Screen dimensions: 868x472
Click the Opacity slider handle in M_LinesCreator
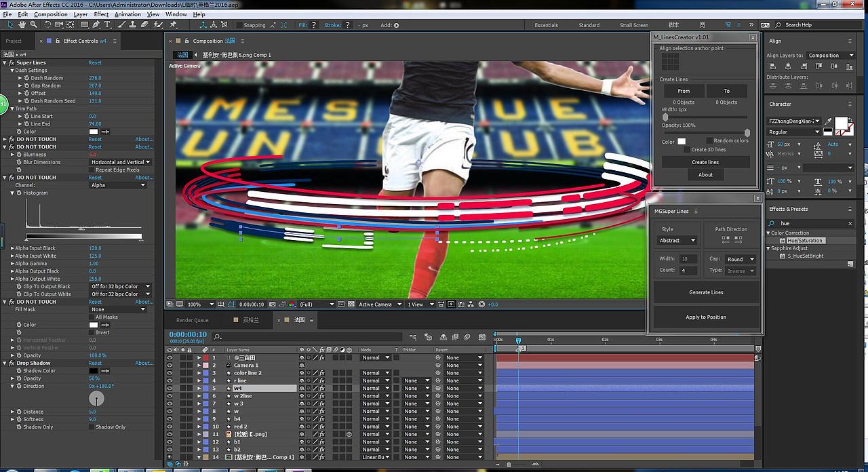coord(747,133)
